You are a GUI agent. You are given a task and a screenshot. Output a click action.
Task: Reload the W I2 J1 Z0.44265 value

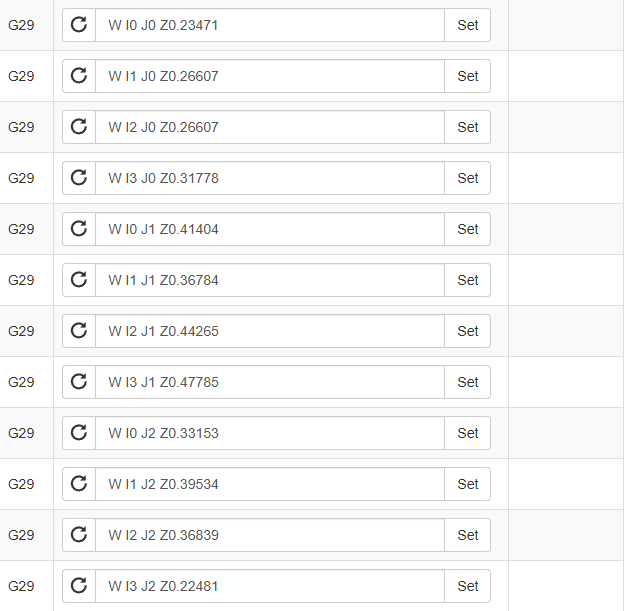click(x=79, y=331)
